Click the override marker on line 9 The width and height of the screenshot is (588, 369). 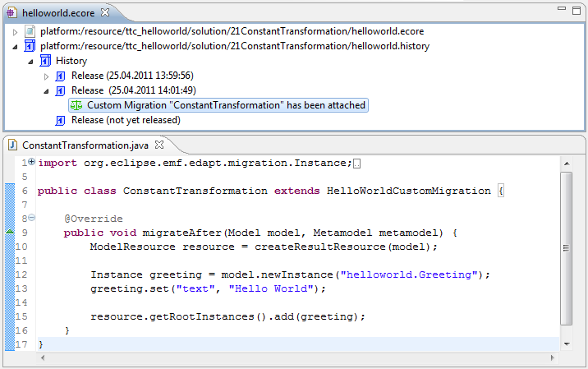tap(10, 232)
